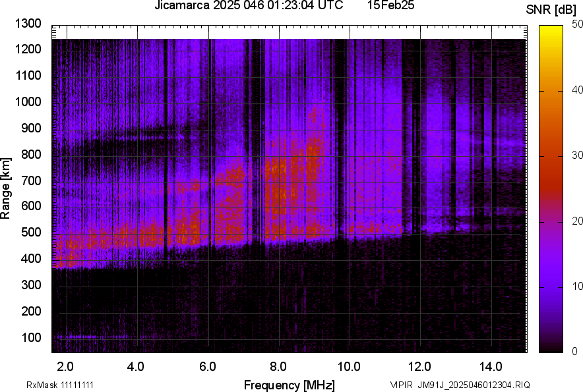Click the Jicamarca timestamp title text
583x392 pixels.
tap(249, 6)
